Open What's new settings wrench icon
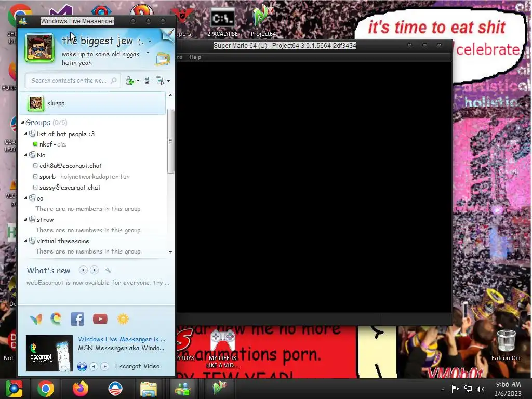The width and height of the screenshot is (532, 399). click(x=108, y=270)
